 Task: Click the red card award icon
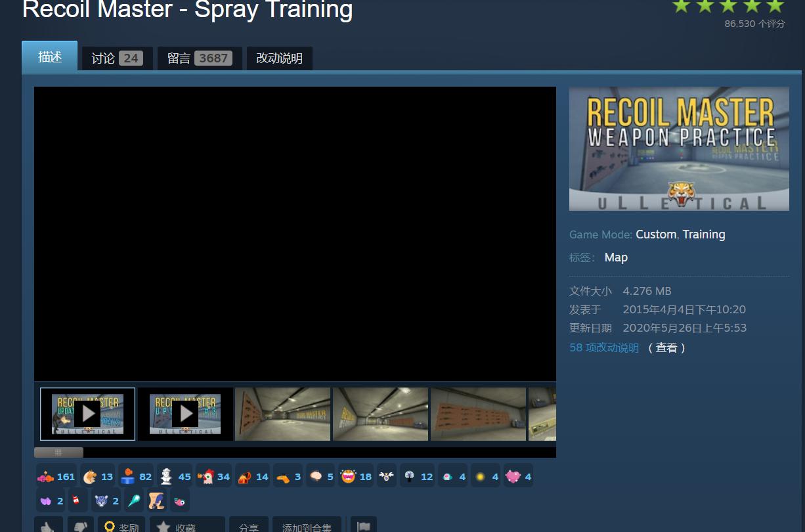click(77, 500)
